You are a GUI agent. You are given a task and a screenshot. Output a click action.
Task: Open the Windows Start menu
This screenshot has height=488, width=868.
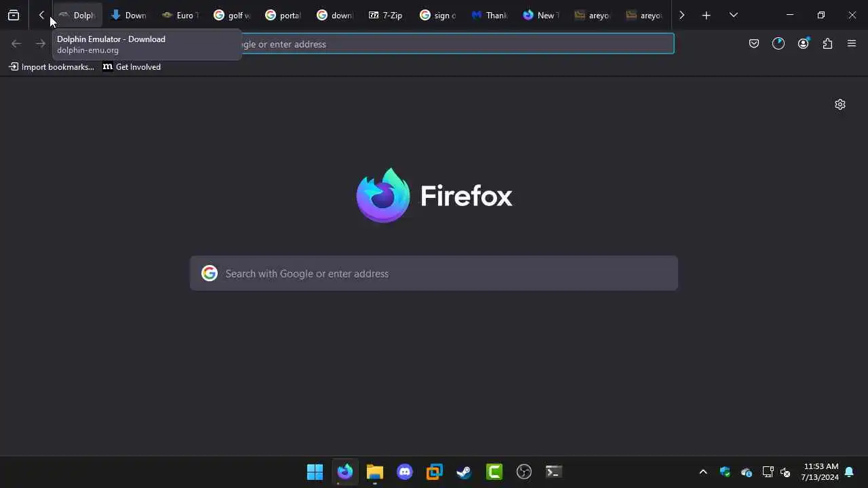tap(315, 472)
